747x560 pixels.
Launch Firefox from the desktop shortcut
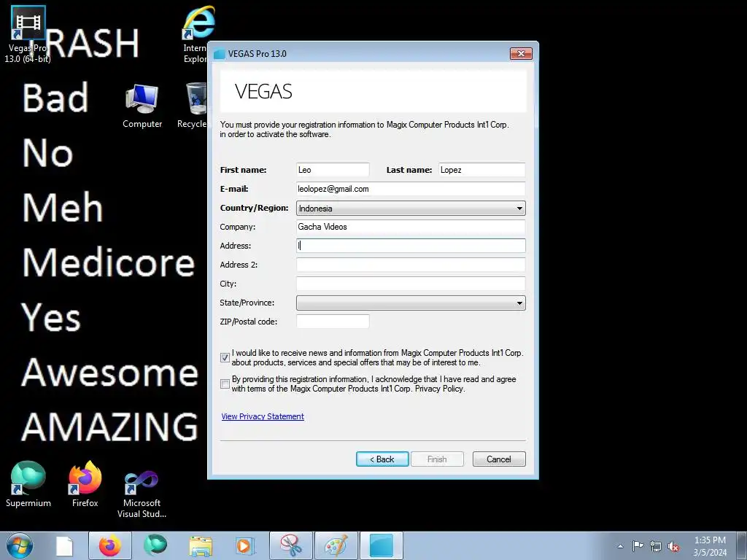[x=85, y=484]
